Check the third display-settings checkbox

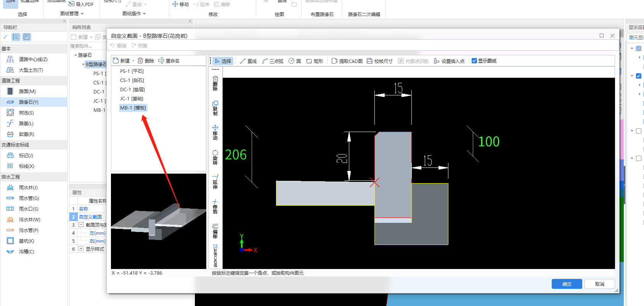pos(639,131)
